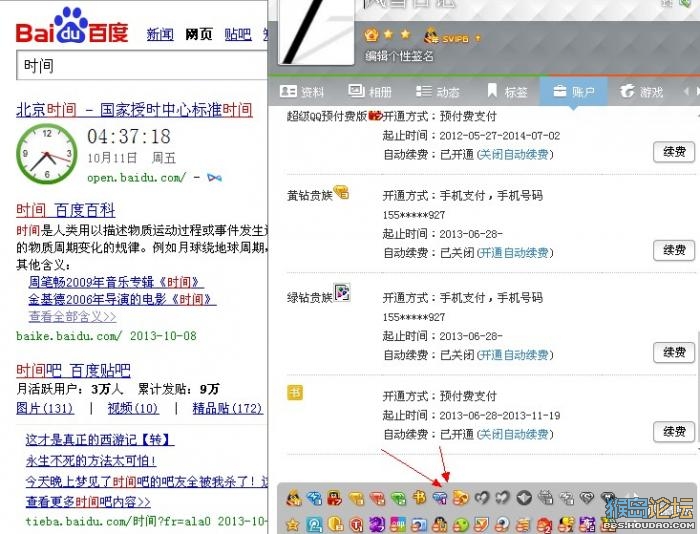The image size is (700, 534).
Task: Open the post 永生不死的方法太可怕!
Action: tap(91, 461)
